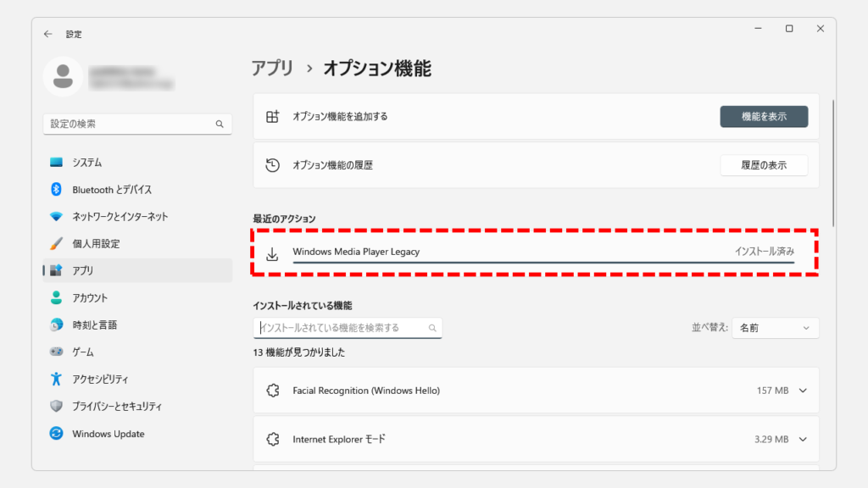Click the 履歴の表示 button
Screen dimensions: 868x488
pos(763,165)
